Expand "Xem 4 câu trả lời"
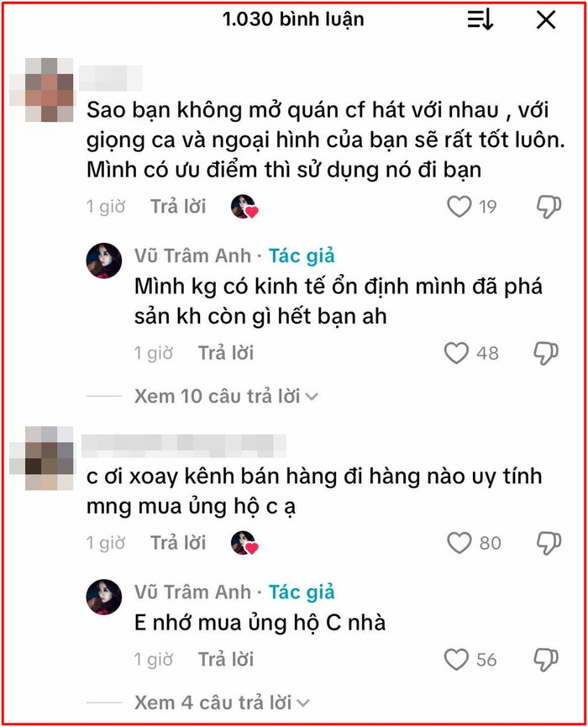 click(x=213, y=703)
